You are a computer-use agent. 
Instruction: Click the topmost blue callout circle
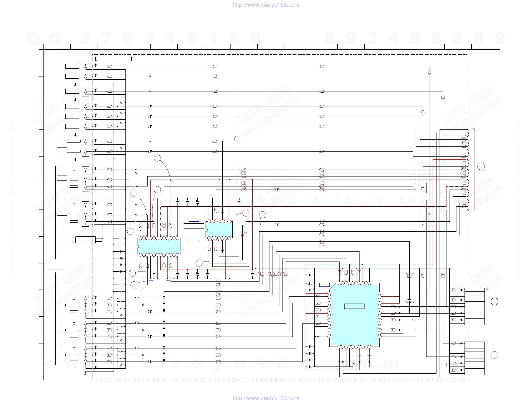[x=157, y=158]
